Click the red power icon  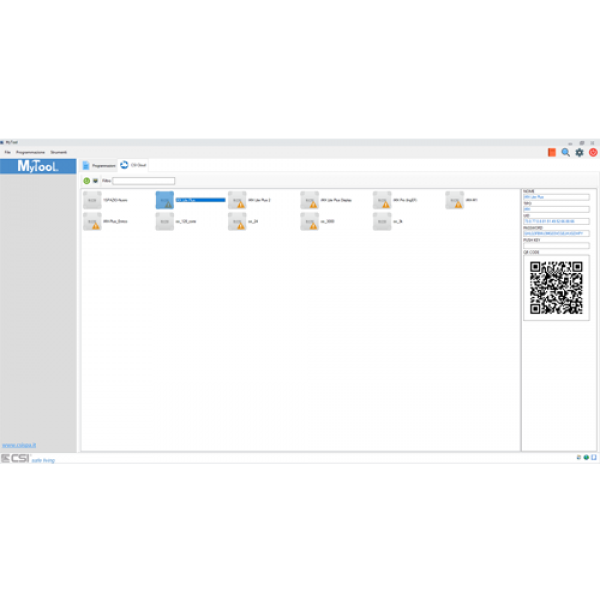pyautogui.click(x=593, y=153)
